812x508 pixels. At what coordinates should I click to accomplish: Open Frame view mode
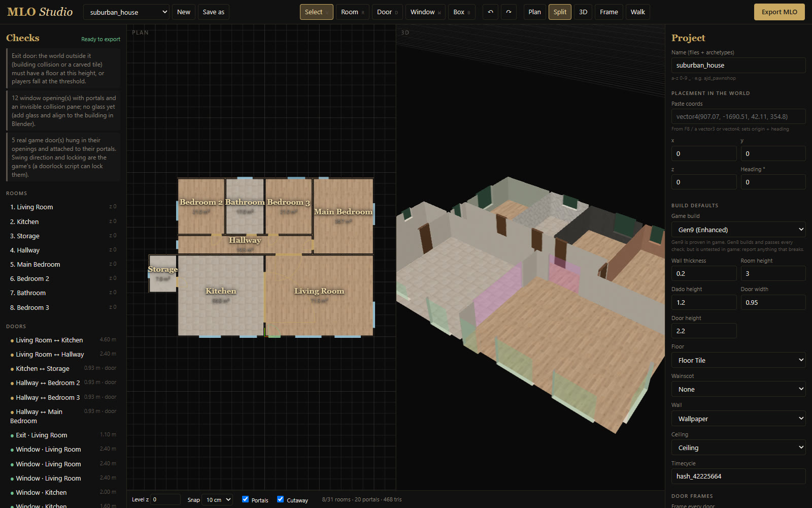point(608,12)
